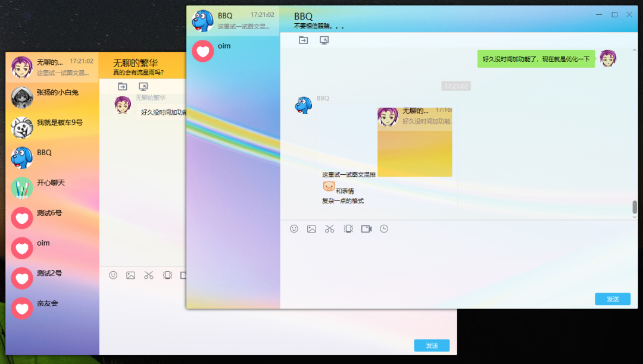
Task: Click remote screen icon below BBQ title
Action: [324, 40]
